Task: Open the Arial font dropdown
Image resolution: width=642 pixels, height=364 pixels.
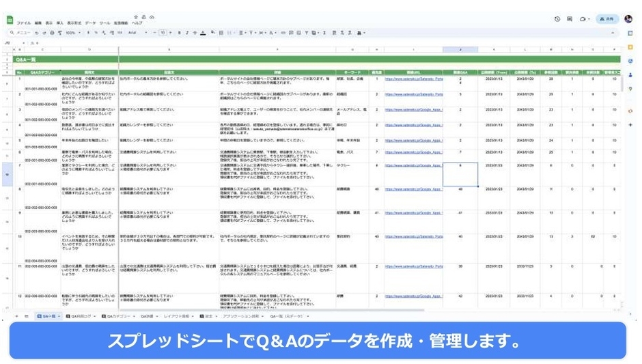Action: (x=137, y=33)
